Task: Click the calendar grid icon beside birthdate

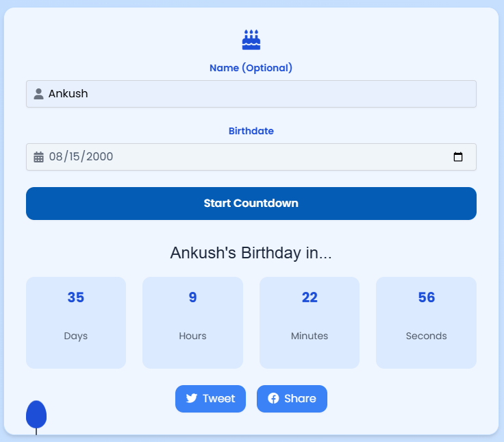Action: [38, 157]
